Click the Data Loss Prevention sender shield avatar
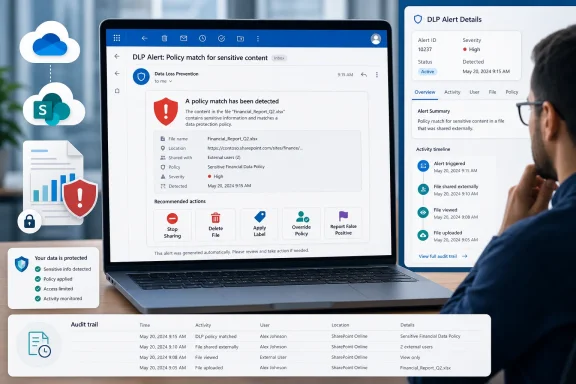The width and height of the screenshot is (576, 384). tap(141, 76)
